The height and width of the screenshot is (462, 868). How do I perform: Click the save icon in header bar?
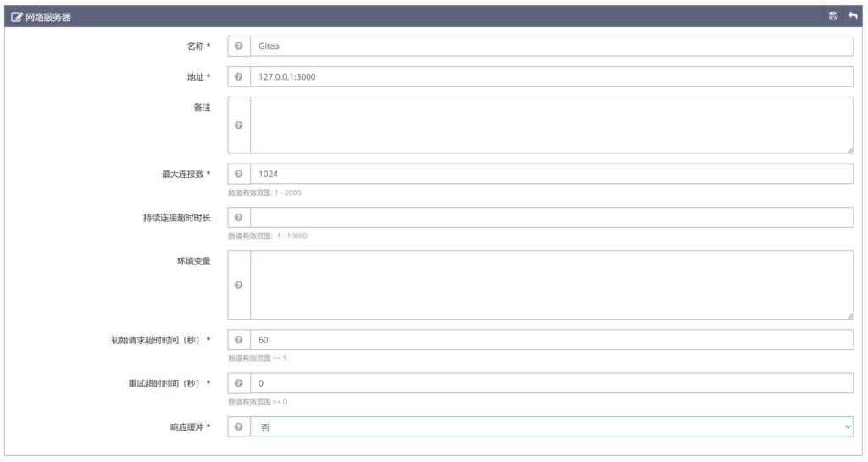(833, 16)
